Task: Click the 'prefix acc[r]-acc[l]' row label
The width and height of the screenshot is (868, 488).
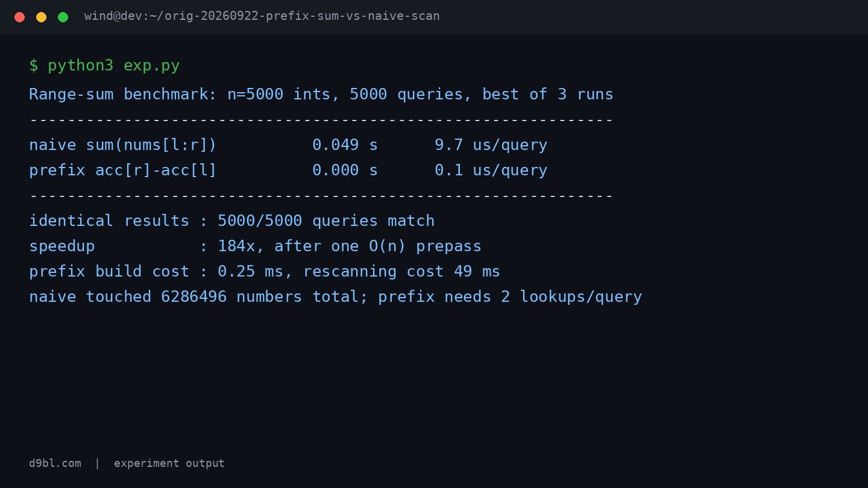Action: (x=123, y=170)
